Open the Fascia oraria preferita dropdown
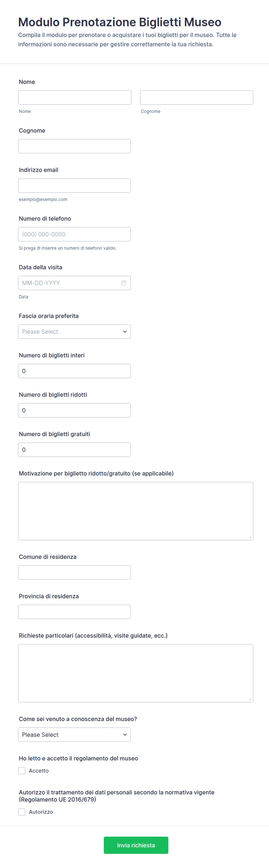The height and width of the screenshot is (868, 269). (x=74, y=332)
